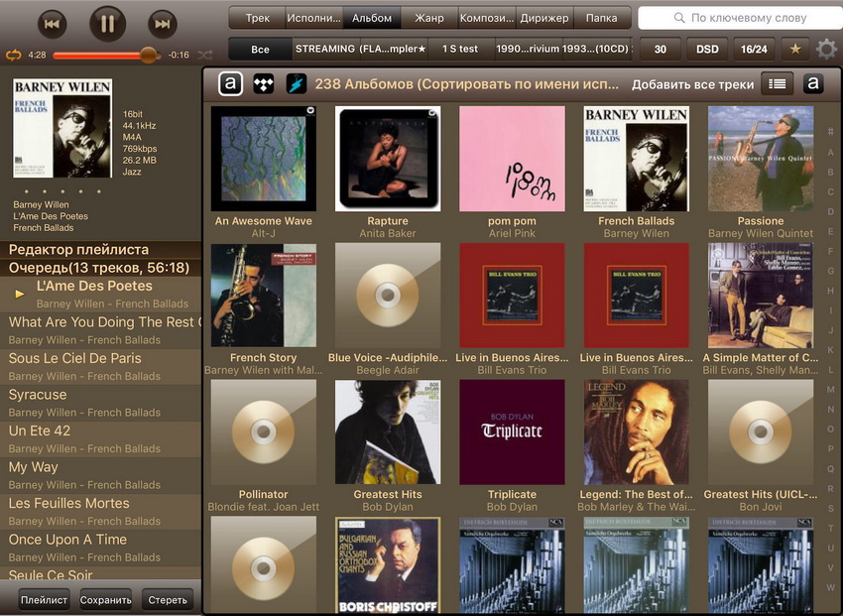Toggle the favorites star filter
The width and height of the screenshot is (843, 616).
click(795, 49)
